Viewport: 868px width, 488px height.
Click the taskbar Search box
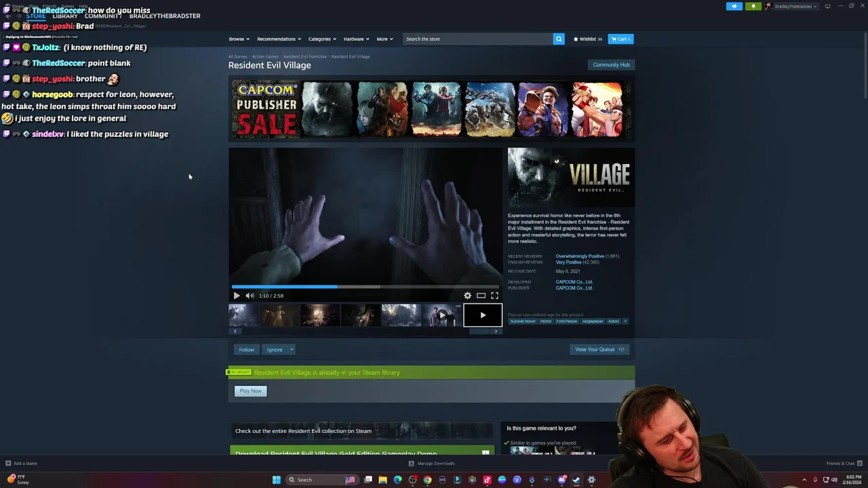coord(321,480)
